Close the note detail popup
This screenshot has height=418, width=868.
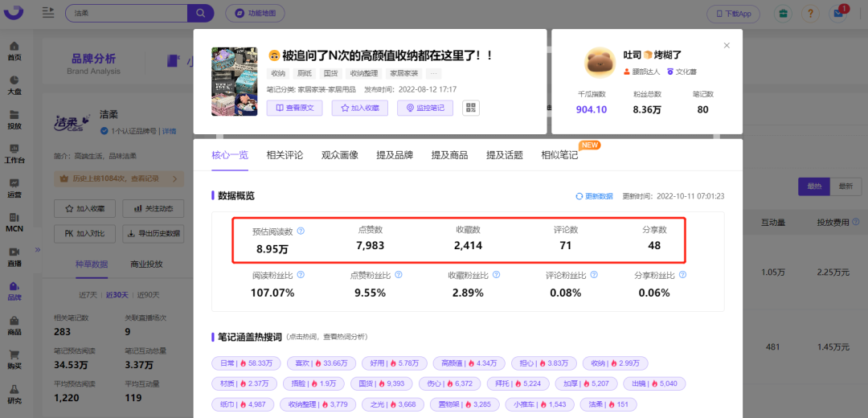tap(727, 46)
